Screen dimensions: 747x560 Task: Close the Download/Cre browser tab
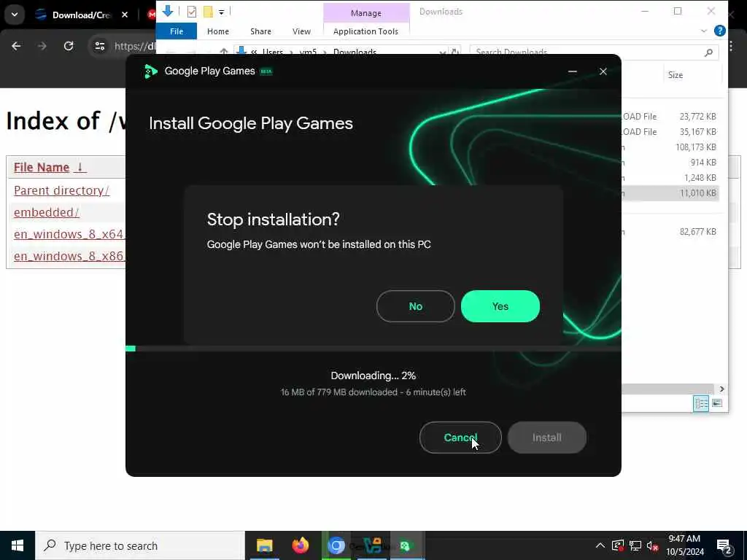pos(125,15)
